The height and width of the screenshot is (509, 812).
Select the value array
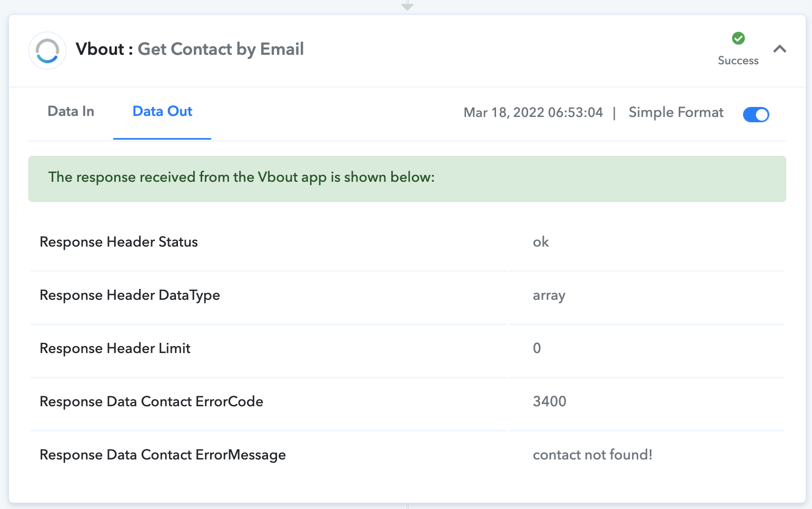[549, 296]
